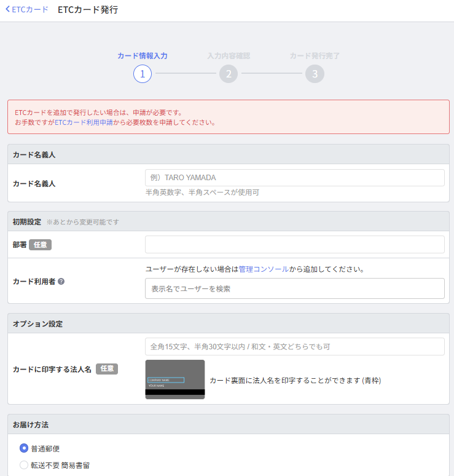The image size is (454, 476).
Task: Open the ETCカード利用申請 link
Action: click(x=84, y=122)
